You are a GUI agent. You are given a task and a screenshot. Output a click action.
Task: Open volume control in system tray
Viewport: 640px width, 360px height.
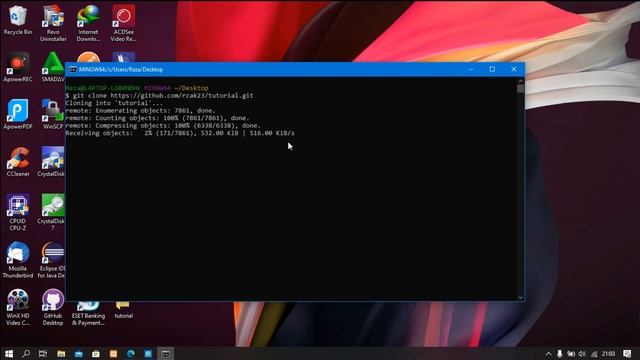click(582, 353)
